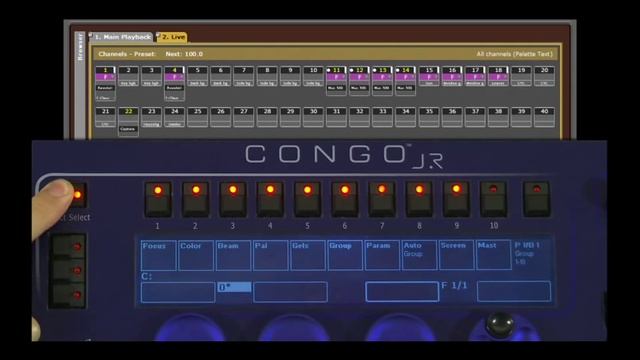Select channel 30 in the Live grid
640x360 pixels.
[313, 117]
